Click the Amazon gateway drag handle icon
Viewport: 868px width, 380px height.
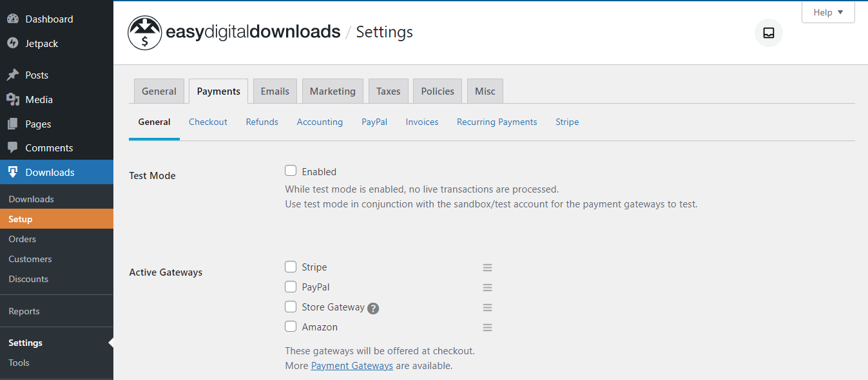[x=488, y=327]
